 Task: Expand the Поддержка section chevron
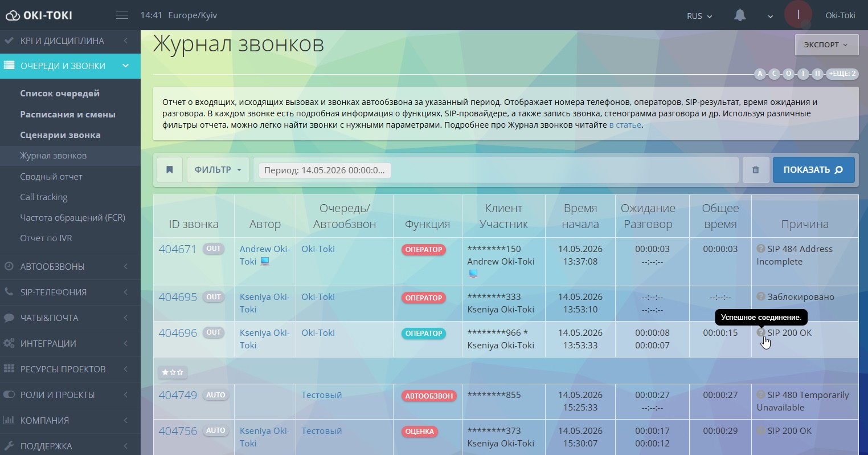[x=126, y=446]
